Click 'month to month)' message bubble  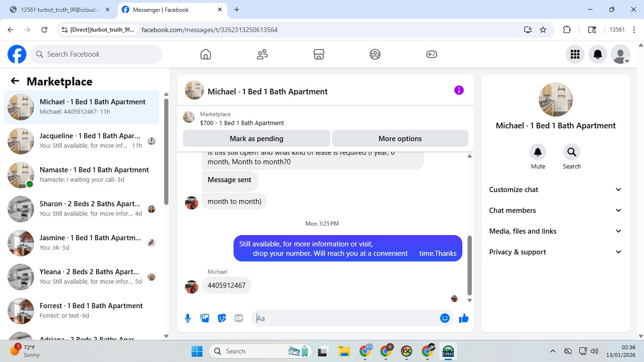(234, 202)
